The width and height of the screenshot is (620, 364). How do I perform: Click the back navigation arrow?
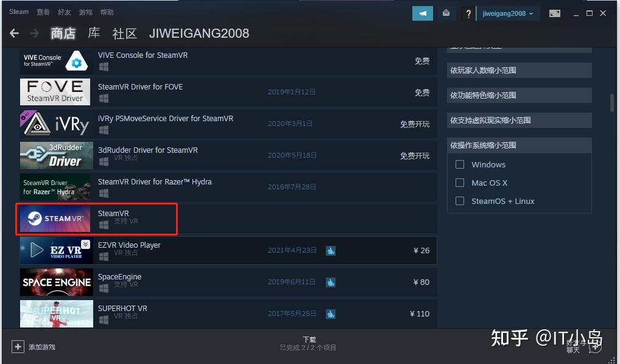[14, 33]
